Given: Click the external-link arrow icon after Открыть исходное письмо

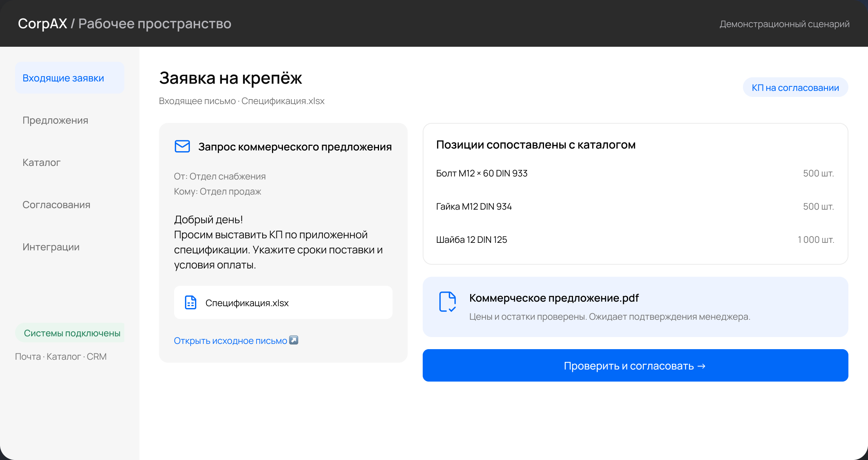Looking at the screenshot, I should [293, 340].
